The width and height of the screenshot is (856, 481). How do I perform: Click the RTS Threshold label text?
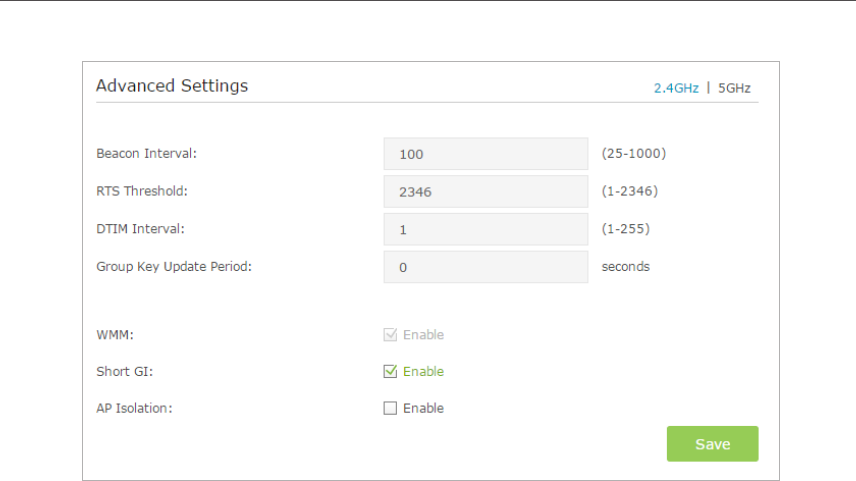[142, 191]
